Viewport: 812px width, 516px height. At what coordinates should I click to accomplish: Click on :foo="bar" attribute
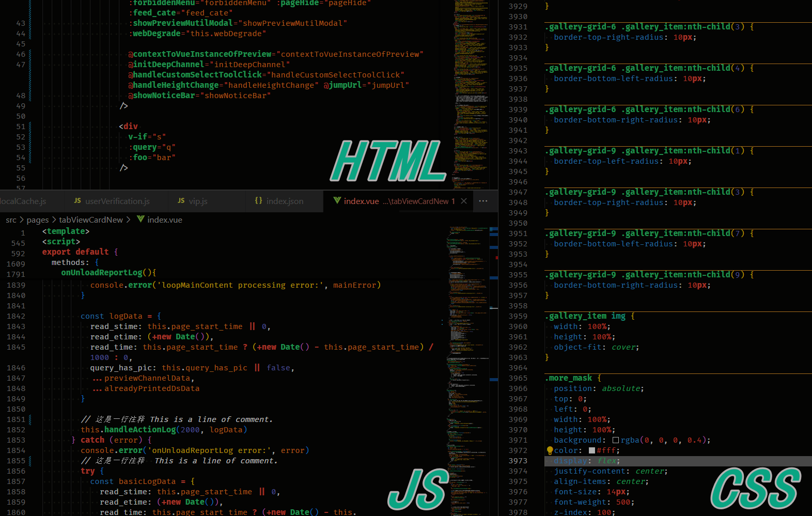click(x=152, y=158)
